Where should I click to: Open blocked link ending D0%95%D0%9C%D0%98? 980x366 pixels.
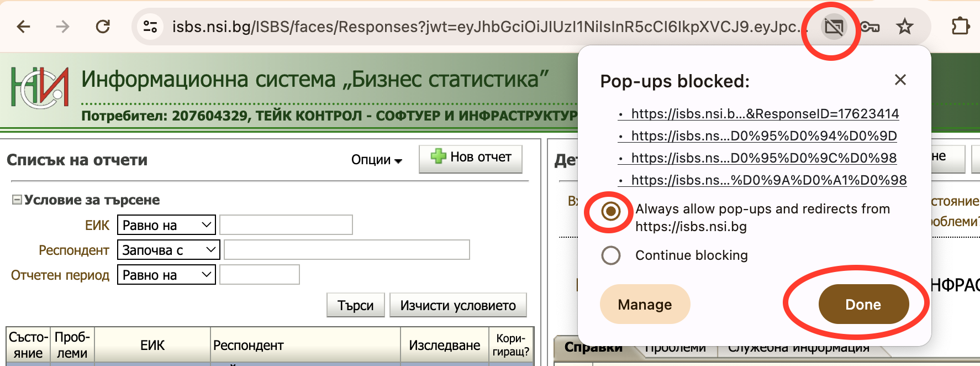pyautogui.click(x=764, y=158)
